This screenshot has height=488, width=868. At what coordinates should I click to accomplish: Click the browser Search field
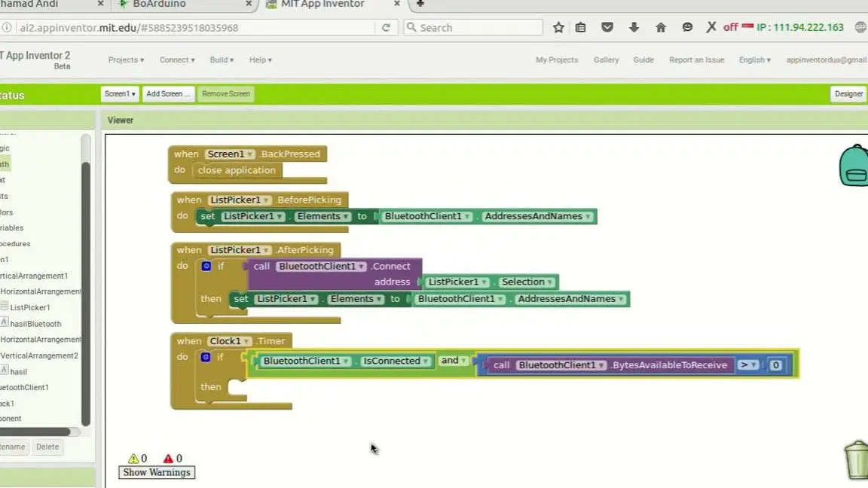point(473,28)
